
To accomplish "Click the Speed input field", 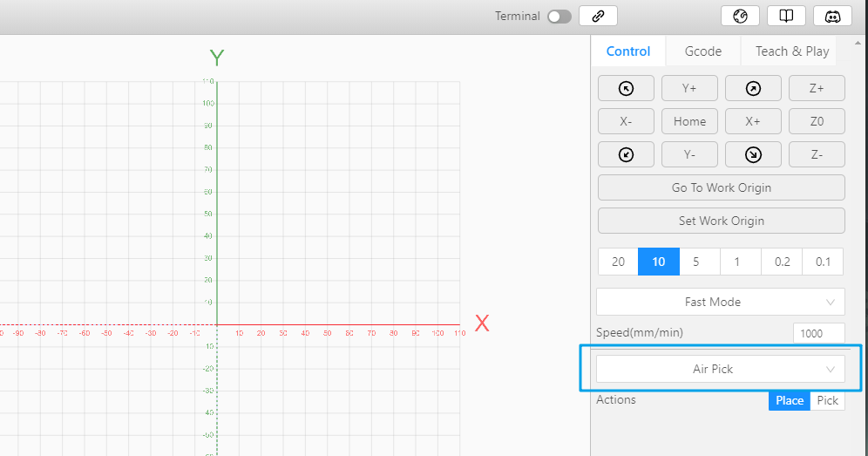I will (x=818, y=334).
